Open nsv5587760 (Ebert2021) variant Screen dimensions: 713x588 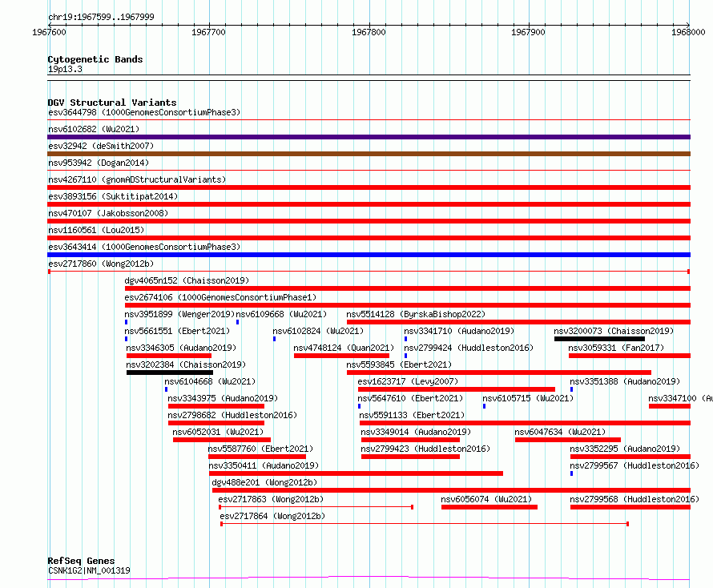tap(260, 449)
